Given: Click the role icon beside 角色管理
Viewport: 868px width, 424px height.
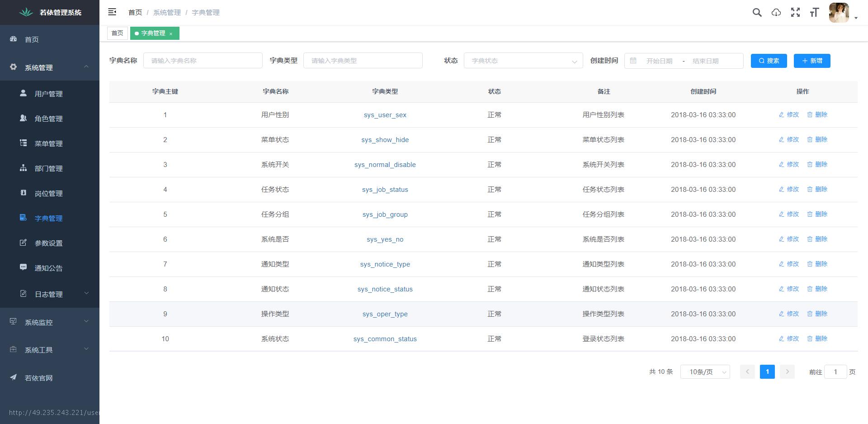Looking at the screenshot, I should coord(24,118).
